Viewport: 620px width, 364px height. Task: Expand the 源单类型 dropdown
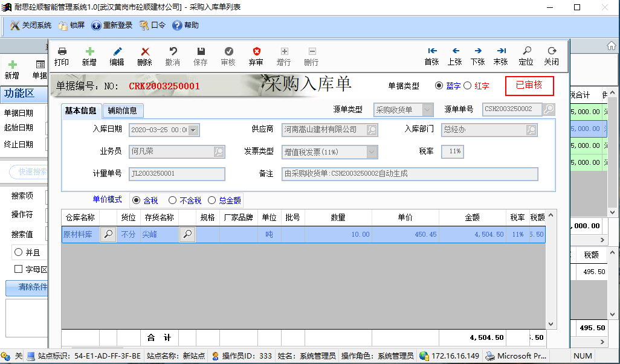(x=428, y=109)
